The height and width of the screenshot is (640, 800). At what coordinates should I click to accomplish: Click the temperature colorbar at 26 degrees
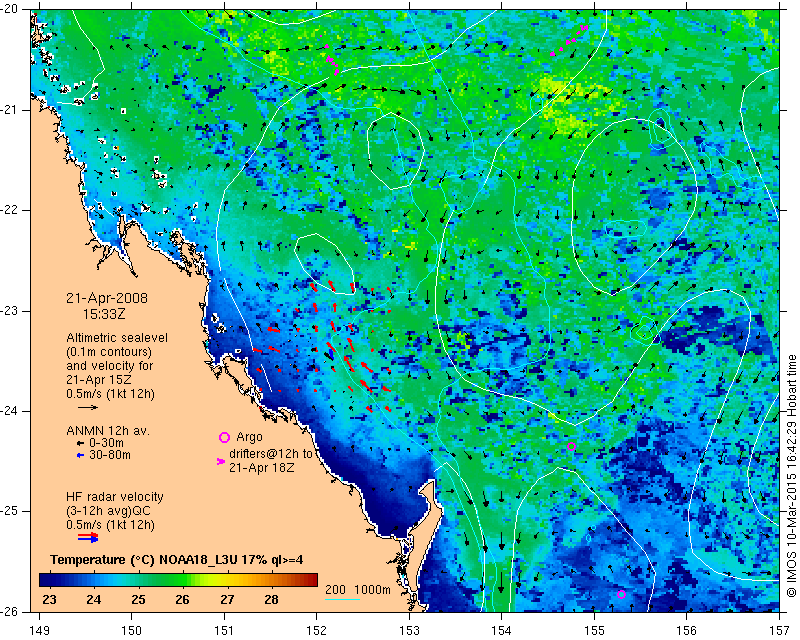pyautogui.click(x=183, y=580)
